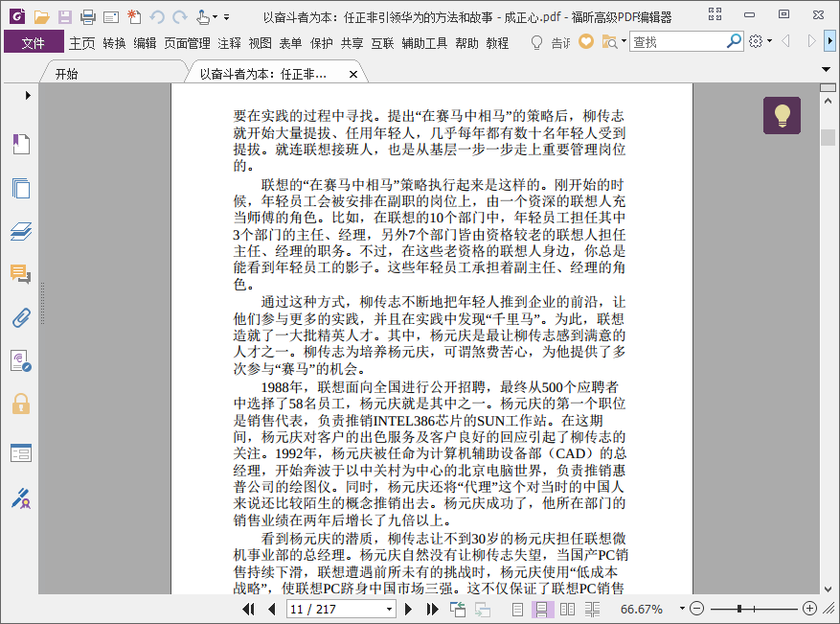
Task: Open the page number dropdown
Action: coord(390,609)
